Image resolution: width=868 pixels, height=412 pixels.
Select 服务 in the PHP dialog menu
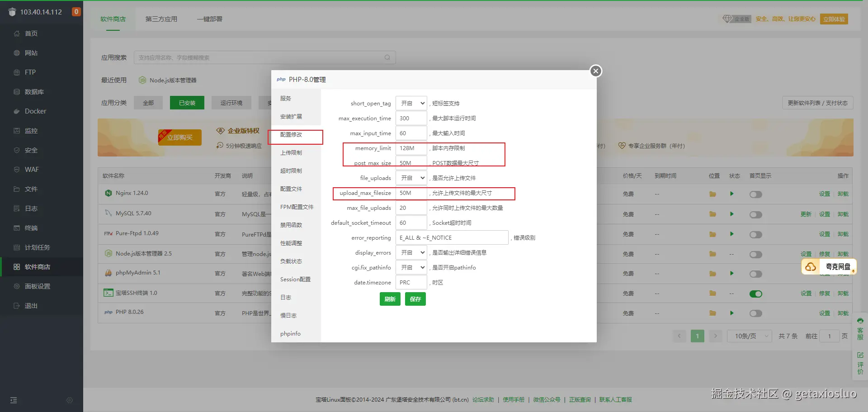click(296, 98)
